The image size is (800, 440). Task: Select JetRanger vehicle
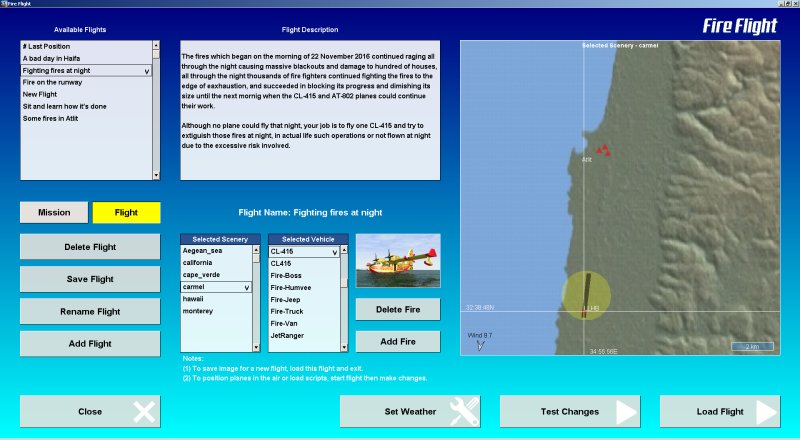(304, 335)
